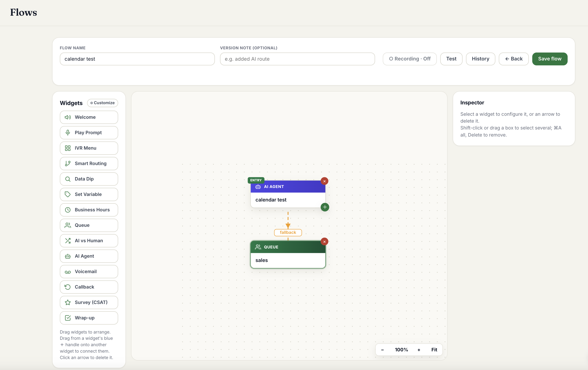The image size is (588, 370).
Task: Zoom out the canvas with minus button
Action: (382, 350)
